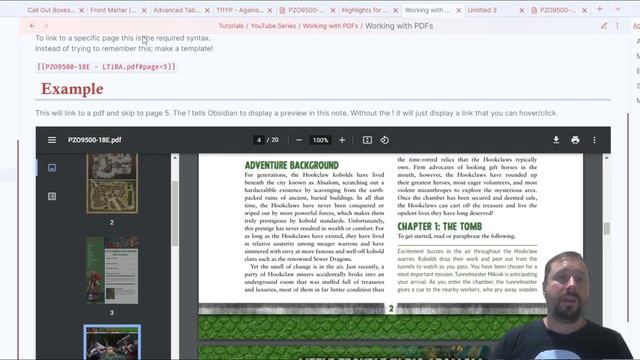Download the PDF using the download icon

(556, 140)
